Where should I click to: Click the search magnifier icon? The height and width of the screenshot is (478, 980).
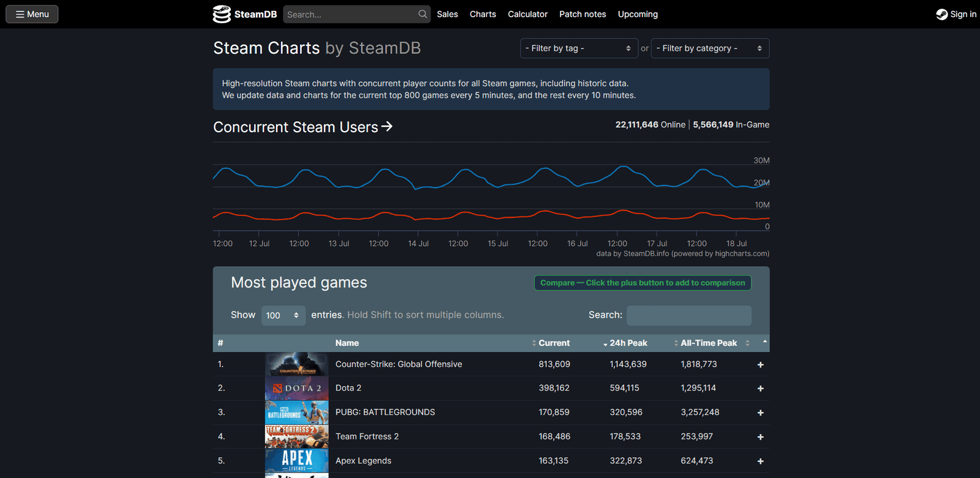point(423,14)
